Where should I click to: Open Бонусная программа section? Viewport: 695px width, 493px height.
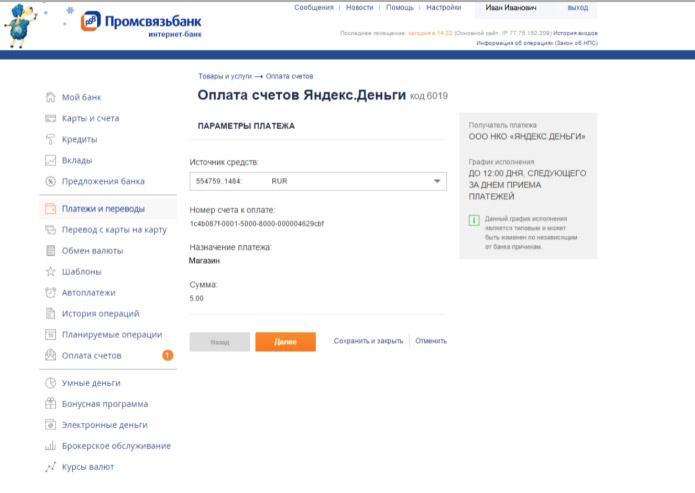(x=105, y=404)
